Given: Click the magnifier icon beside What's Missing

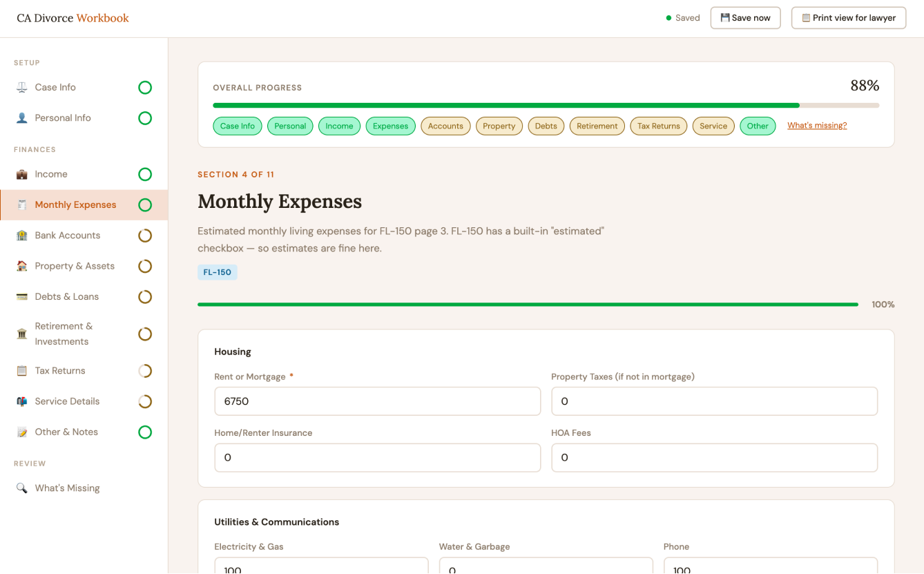Looking at the screenshot, I should pos(22,488).
